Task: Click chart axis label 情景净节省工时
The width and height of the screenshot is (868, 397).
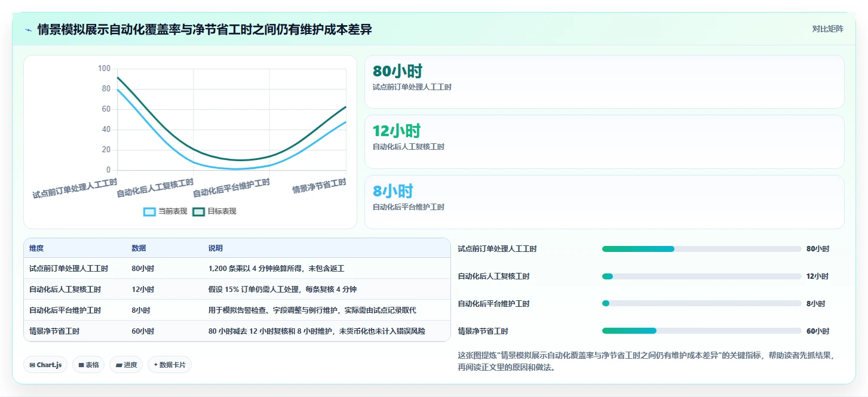Action: tap(320, 186)
